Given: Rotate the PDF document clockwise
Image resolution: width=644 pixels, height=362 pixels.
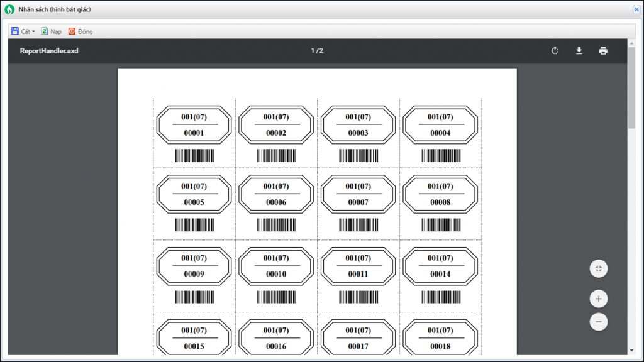Looking at the screenshot, I should pyautogui.click(x=555, y=51).
